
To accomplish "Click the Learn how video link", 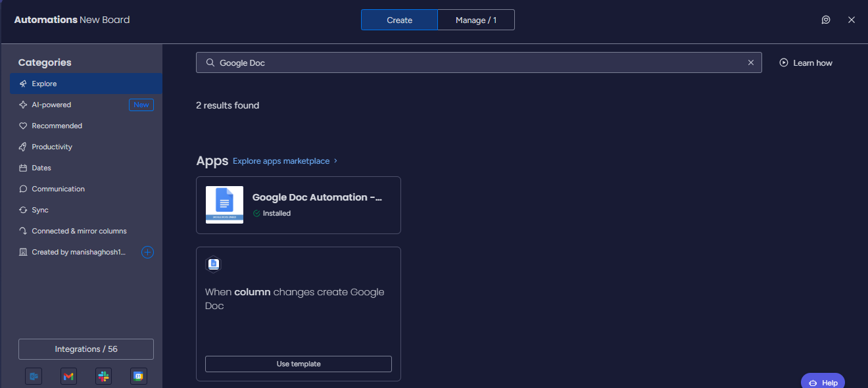I will [806, 62].
